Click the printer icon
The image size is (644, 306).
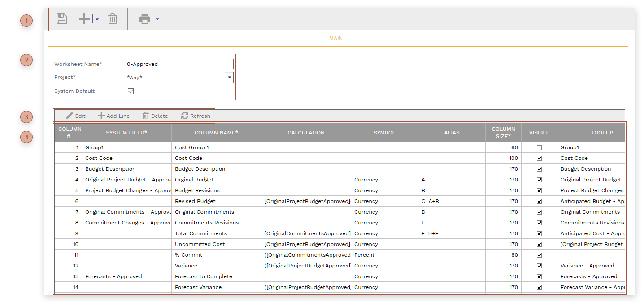[x=144, y=19]
